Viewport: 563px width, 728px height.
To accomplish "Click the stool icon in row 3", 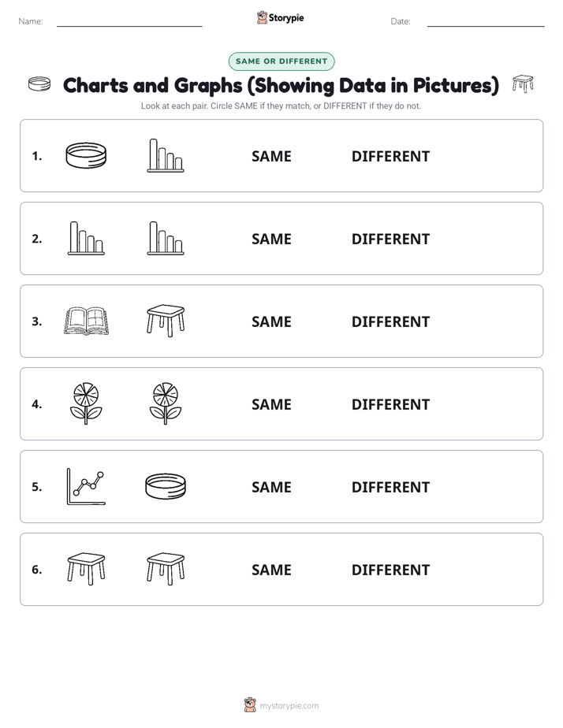I will pyautogui.click(x=166, y=321).
